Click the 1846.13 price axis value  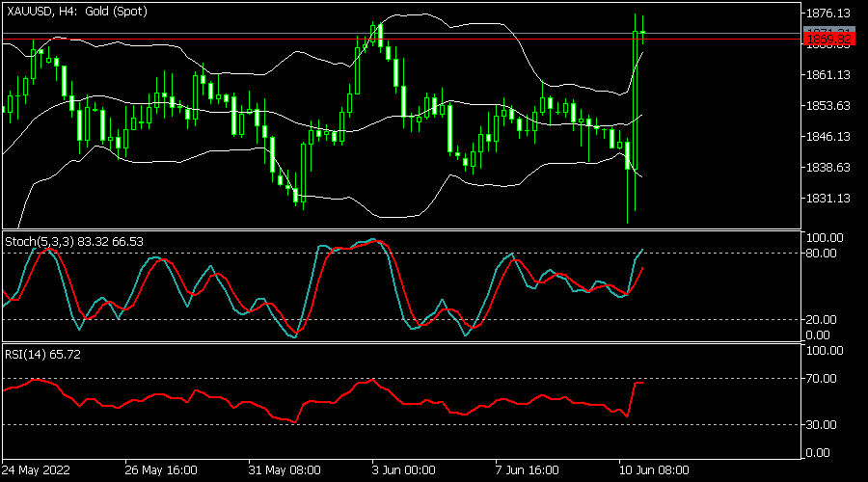click(x=828, y=137)
